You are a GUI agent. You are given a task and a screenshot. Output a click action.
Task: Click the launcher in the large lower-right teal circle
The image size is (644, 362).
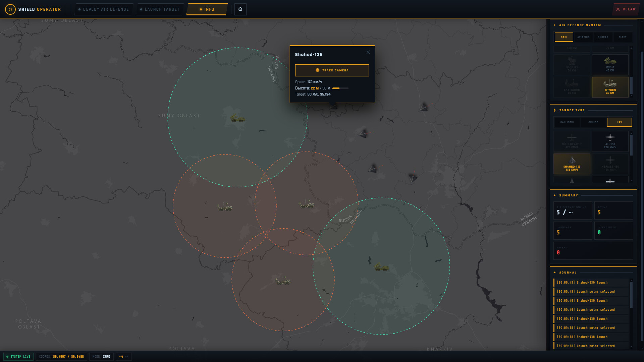381,267
